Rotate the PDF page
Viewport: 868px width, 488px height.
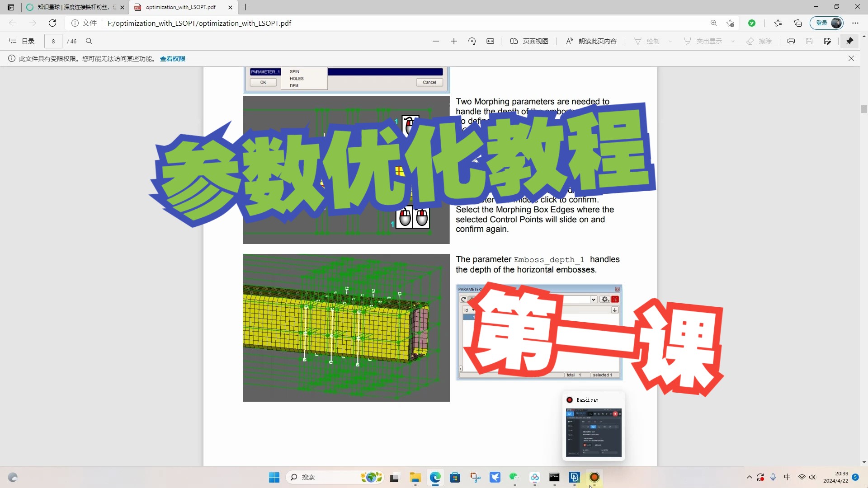472,41
